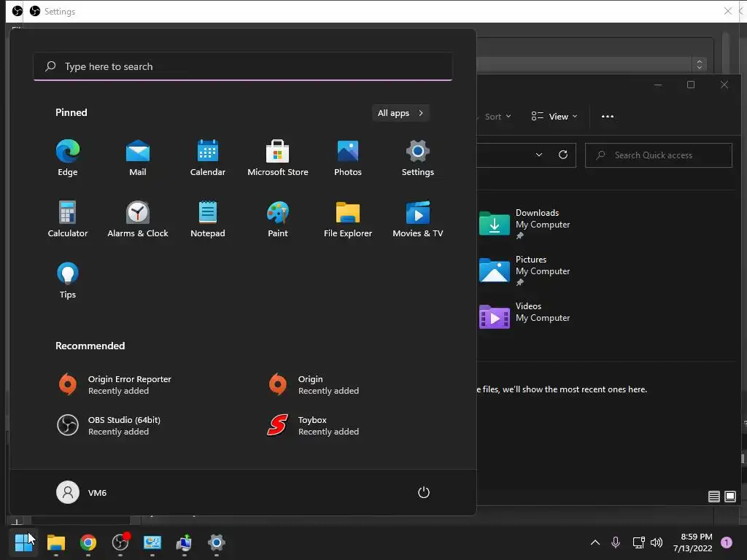
Task: Open the taskbar app beside the Settings gear
Action: tap(185, 542)
